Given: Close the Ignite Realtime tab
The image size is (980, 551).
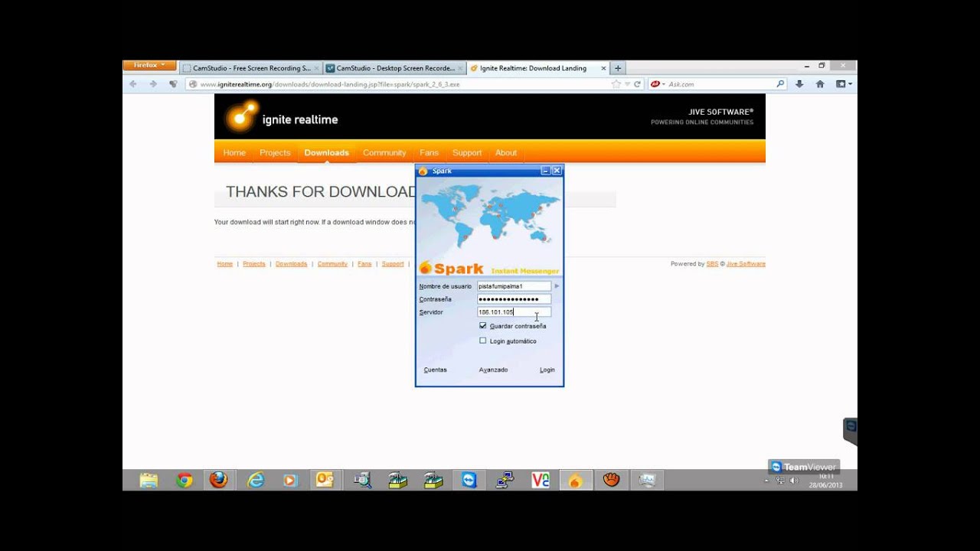Looking at the screenshot, I should [x=603, y=68].
